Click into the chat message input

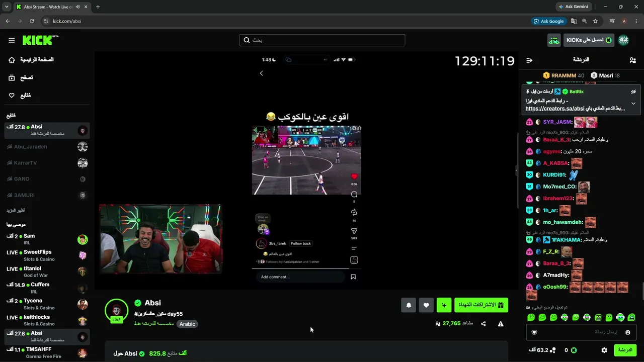pos(581,332)
